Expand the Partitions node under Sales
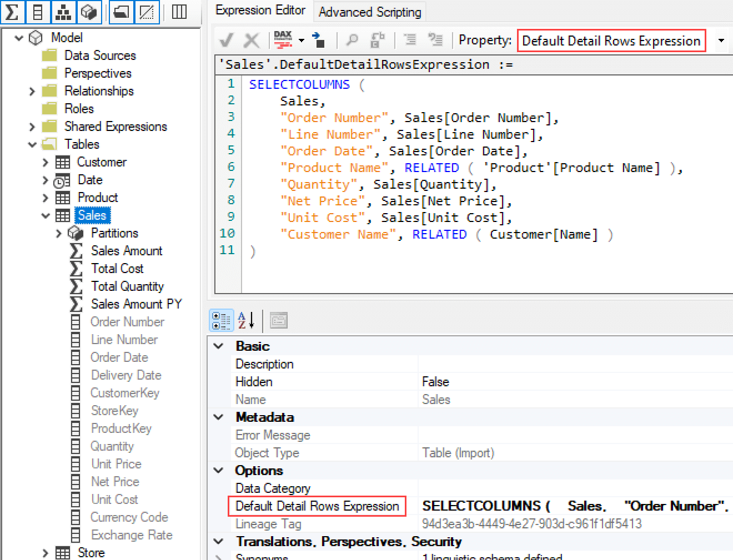733x560 pixels. pos(59,233)
